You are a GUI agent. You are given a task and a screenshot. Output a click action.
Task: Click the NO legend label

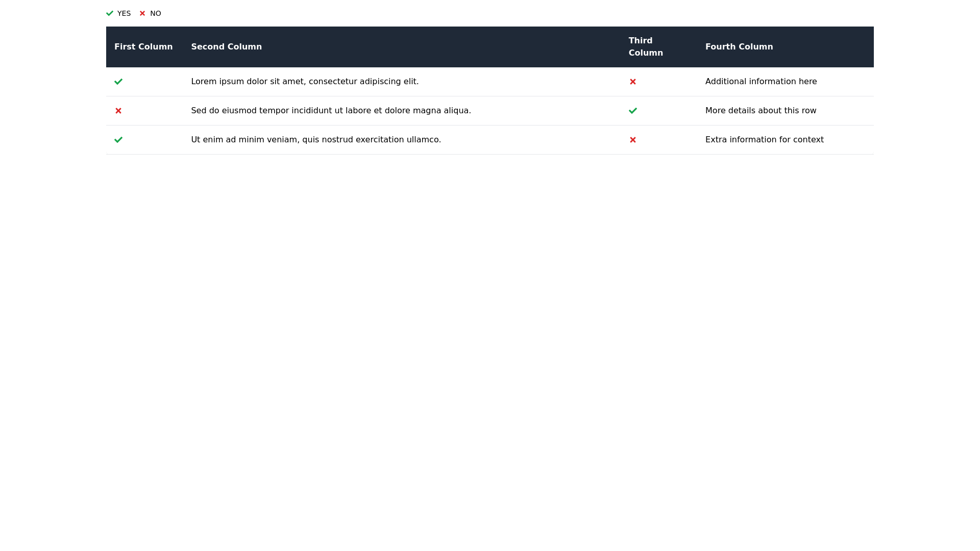(156, 13)
